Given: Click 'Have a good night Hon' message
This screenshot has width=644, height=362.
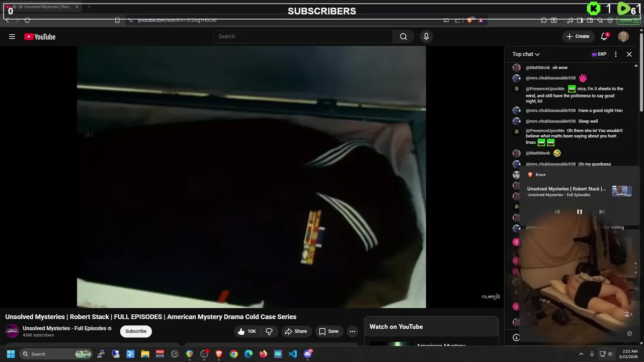Looking at the screenshot, I should (600, 111).
